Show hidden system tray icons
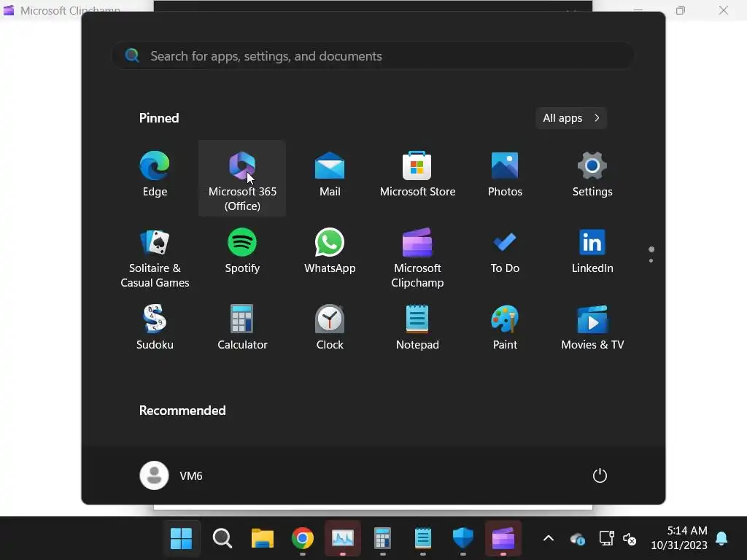Screen dimensions: 747x560 [549, 539]
